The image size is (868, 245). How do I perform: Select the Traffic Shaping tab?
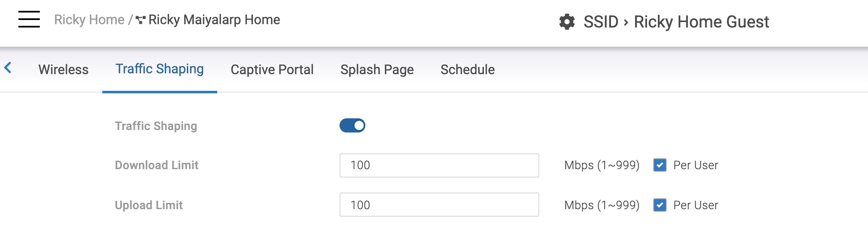(x=160, y=69)
